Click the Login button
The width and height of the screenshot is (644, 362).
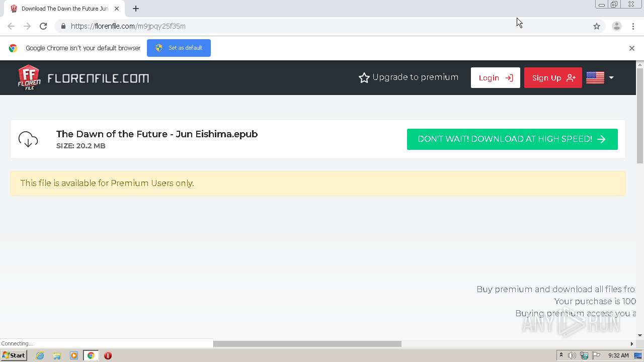[x=496, y=77]
